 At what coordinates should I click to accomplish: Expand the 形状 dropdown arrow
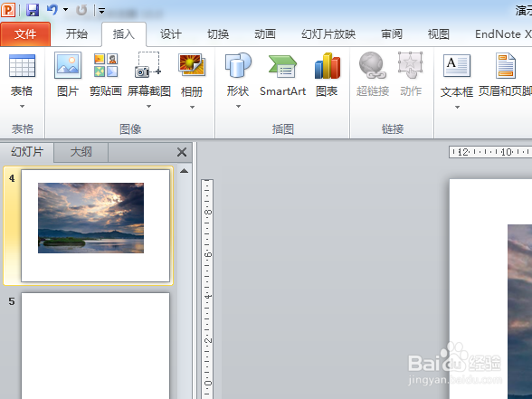(238, 107)
